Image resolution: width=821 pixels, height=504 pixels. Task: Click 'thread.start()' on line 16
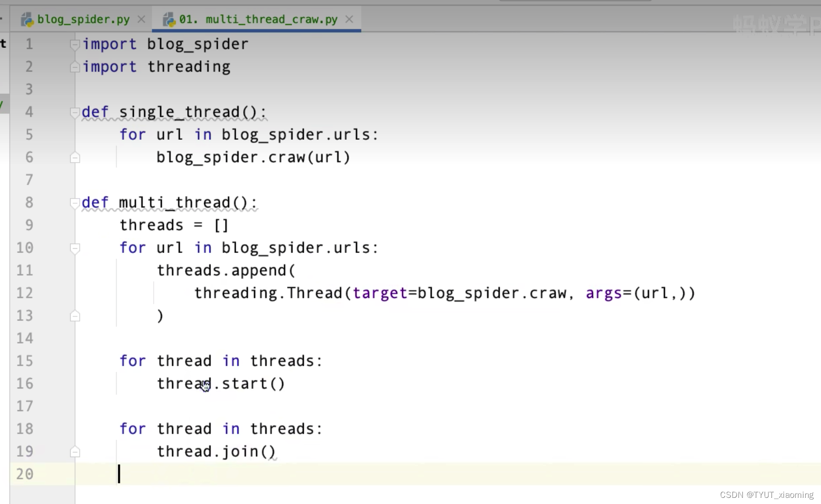(221, 384)
